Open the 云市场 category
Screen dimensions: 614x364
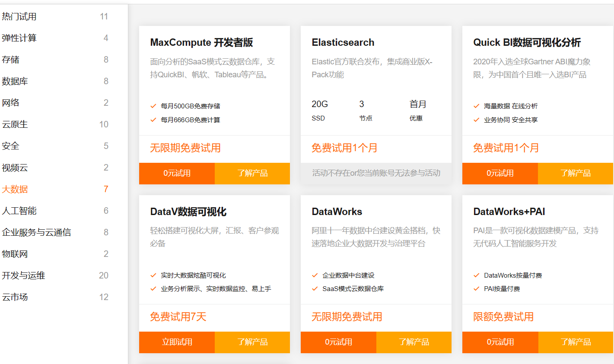pyautogui.click(x=15, y=297)
